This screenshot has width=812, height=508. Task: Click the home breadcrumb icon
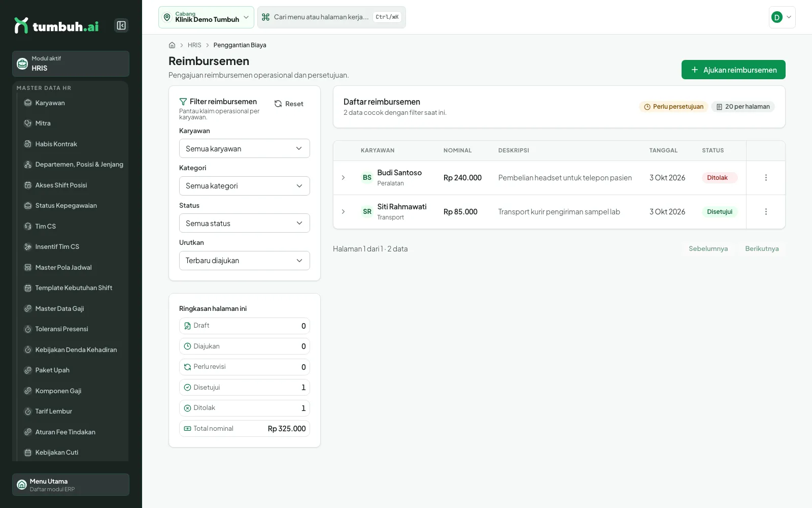tap(172, 45)
